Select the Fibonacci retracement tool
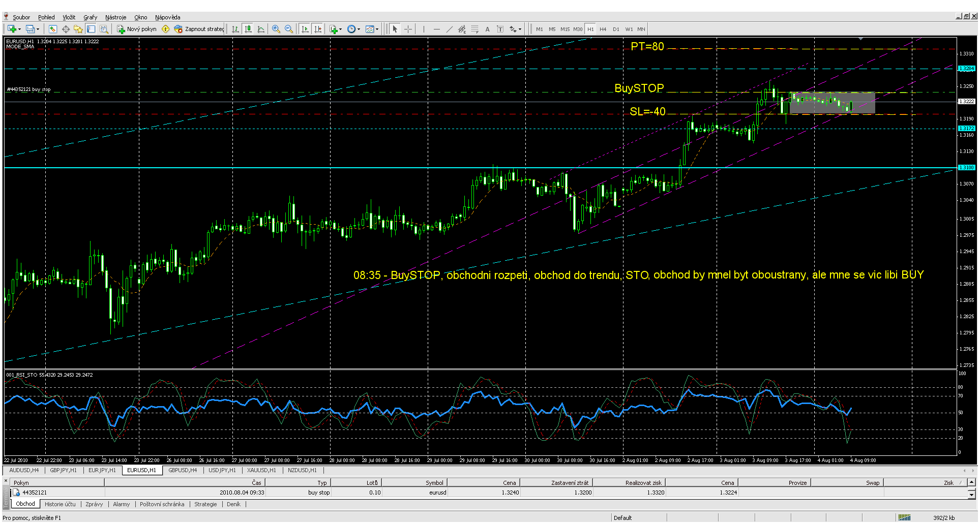The image size is (980, 524). click(475, 29)
